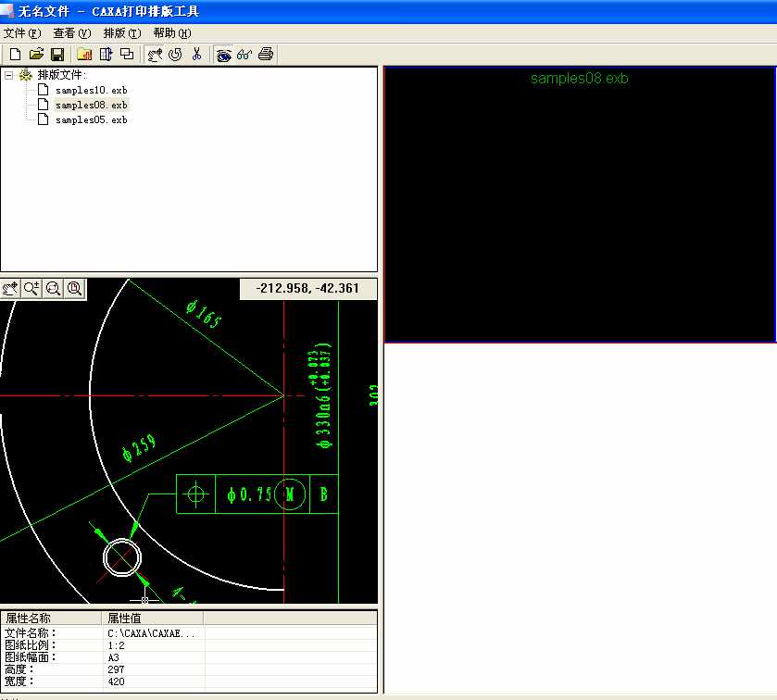Select samples10.exb in file tree

(x=91, y=90)
